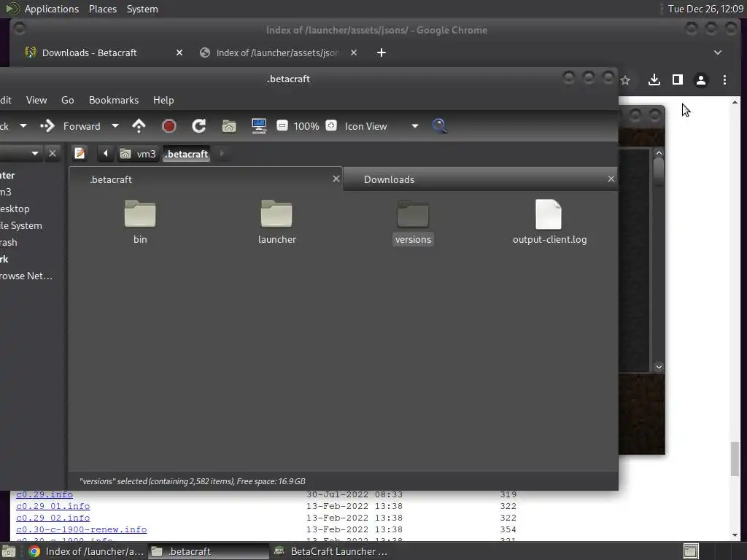Open the sidebar type dropdown
Image resolution: width=747 pixels, height=560 pixels.
pyautogui.click(x=35, y=153)
